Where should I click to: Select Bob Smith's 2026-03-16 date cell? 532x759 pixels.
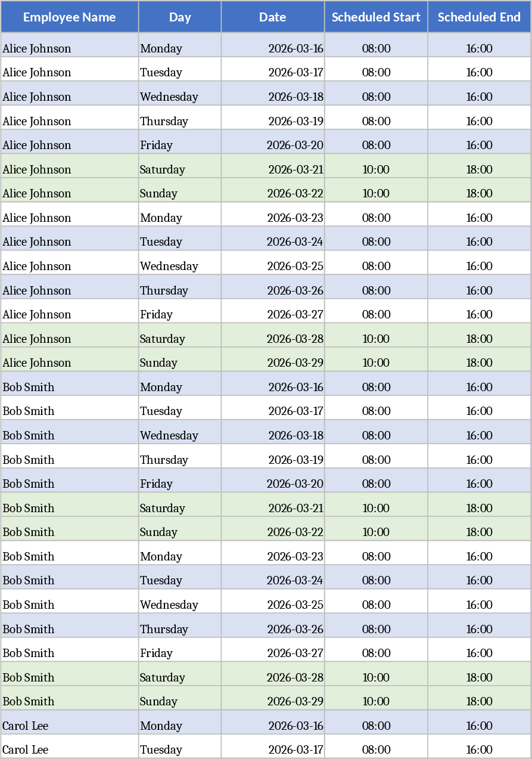coord(273,387)
